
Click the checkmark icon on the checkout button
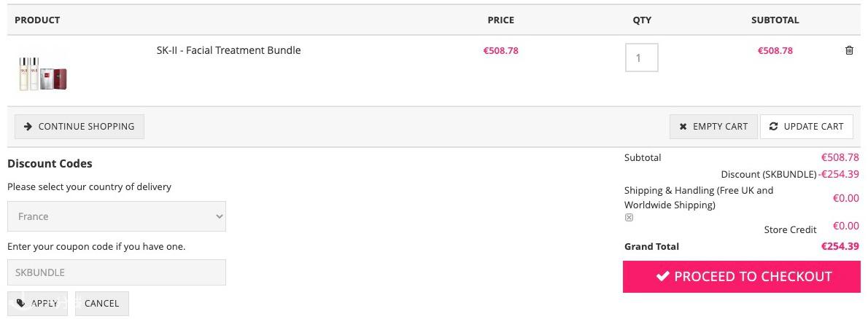(x=663, y=276)
